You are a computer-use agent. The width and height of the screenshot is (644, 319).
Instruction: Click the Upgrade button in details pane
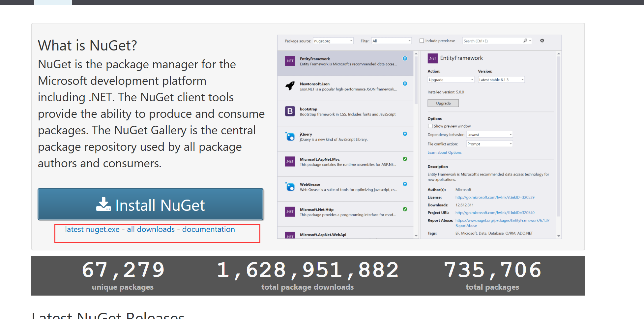443,103
